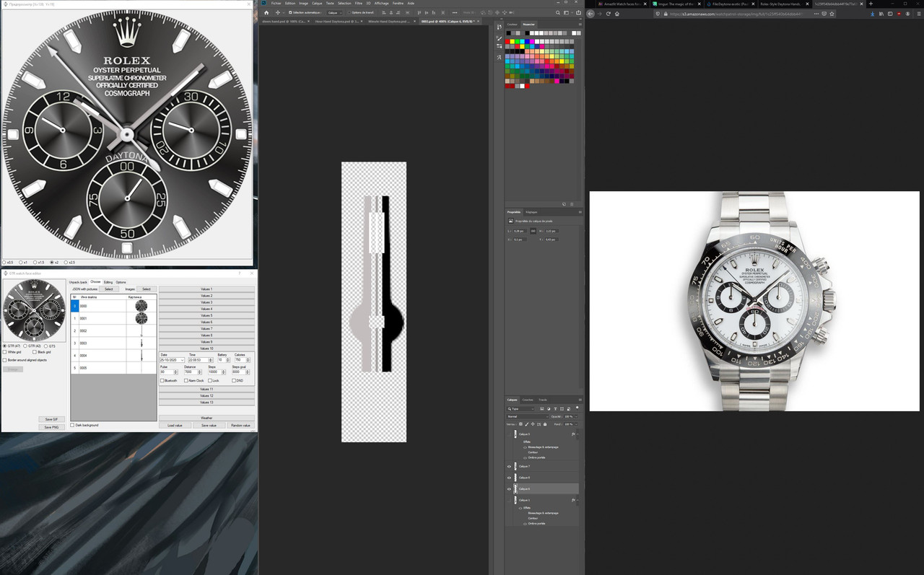Click the browser Back arrow

590,13
